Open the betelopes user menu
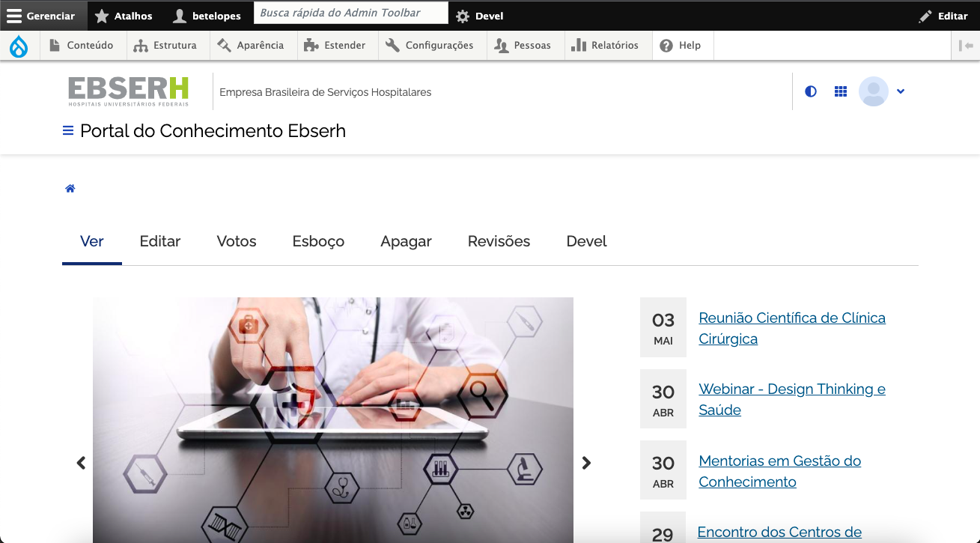The image size is (980, 543). [x=207, y=16]
